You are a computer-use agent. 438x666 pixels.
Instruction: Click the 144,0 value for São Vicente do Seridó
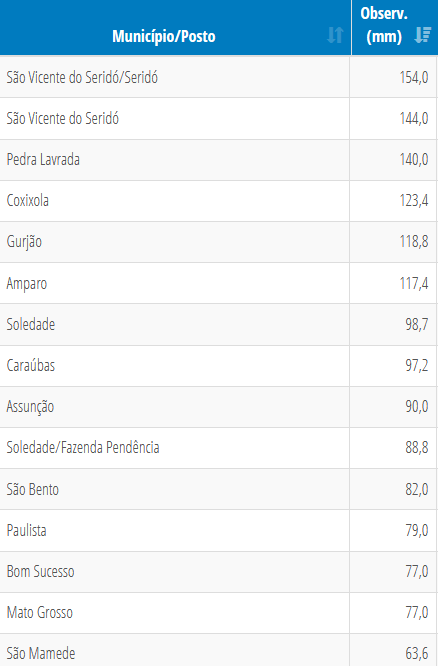tap(414, 119)
